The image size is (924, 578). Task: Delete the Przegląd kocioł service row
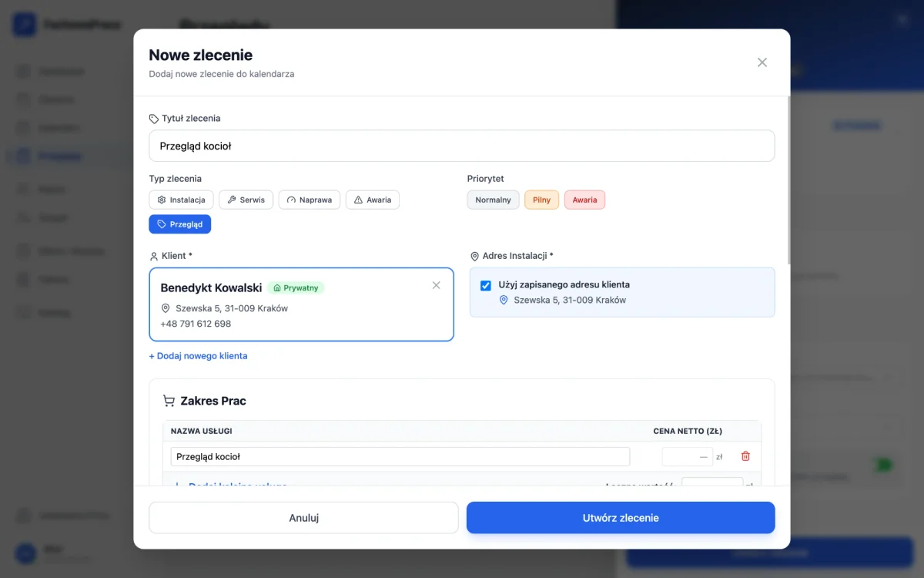(745, 456)
